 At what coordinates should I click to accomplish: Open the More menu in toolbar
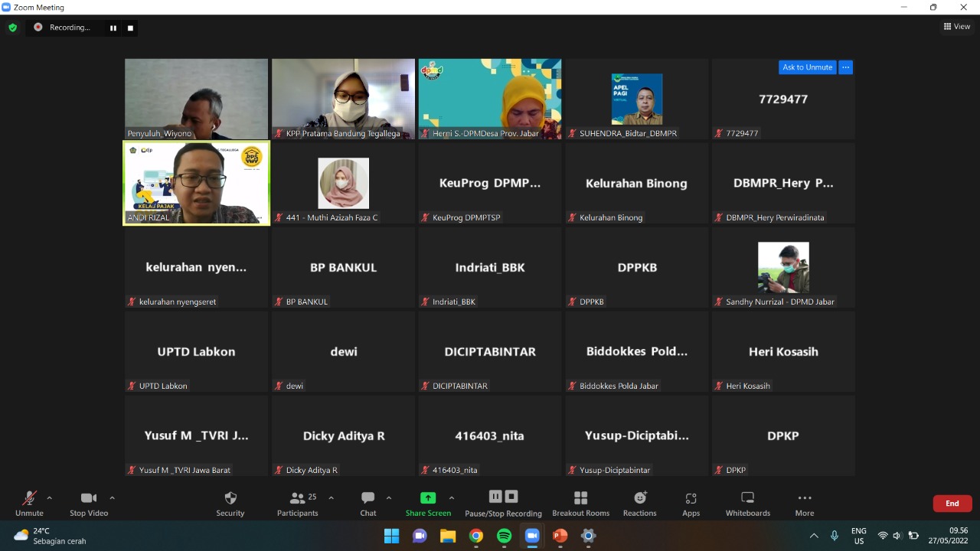pyautogui.click(x=804, y=503)
